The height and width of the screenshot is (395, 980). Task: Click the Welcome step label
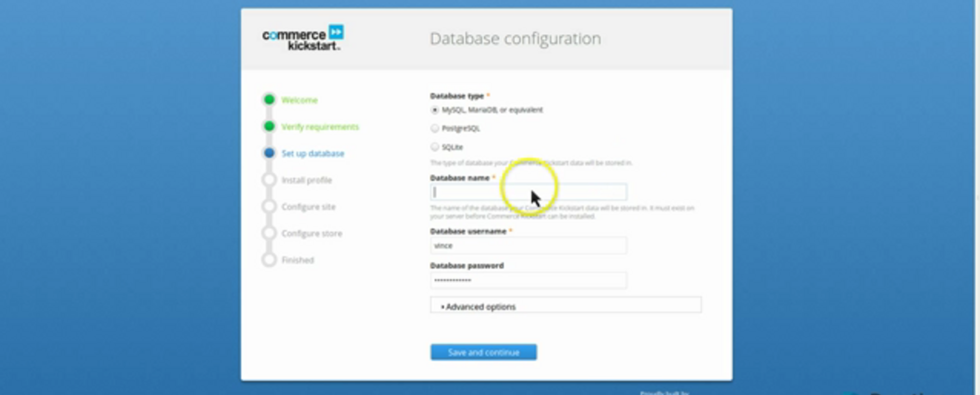[x=300, y=100]
